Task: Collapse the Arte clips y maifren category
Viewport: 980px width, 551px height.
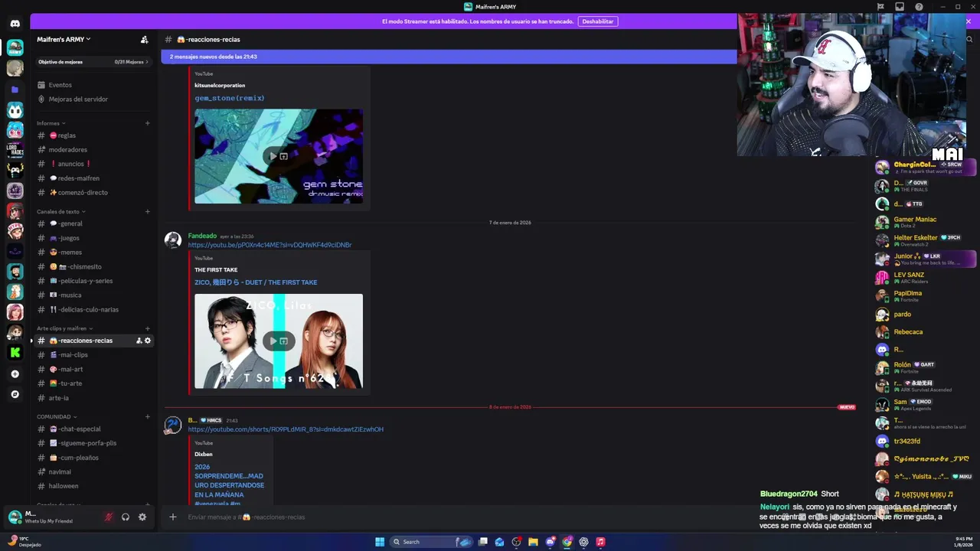Action: (x=64, y=328)
